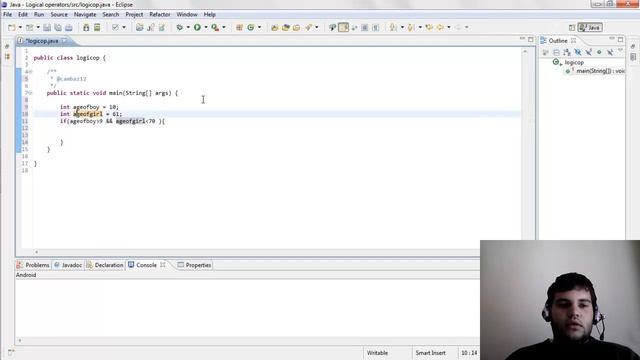Close the logicop.java editor tab
Image resolution: width=640 pixels, height=360 pixels.
coord(64,41)
